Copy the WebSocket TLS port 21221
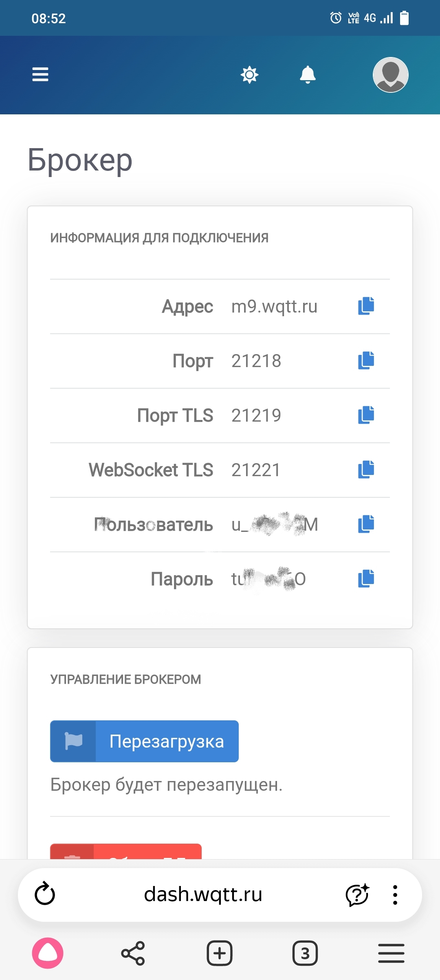This screenshot has height=980, width=440. tap(366, 470)
